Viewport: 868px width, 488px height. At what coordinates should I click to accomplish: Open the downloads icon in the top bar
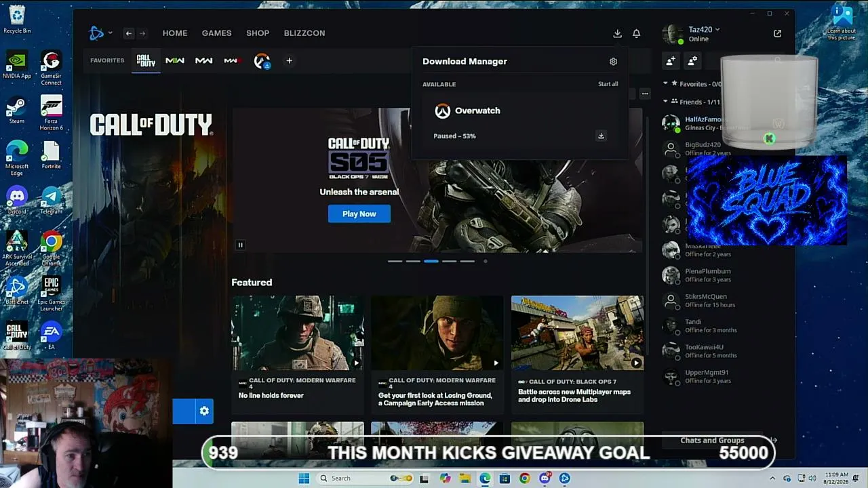click(x=617, y=33)
